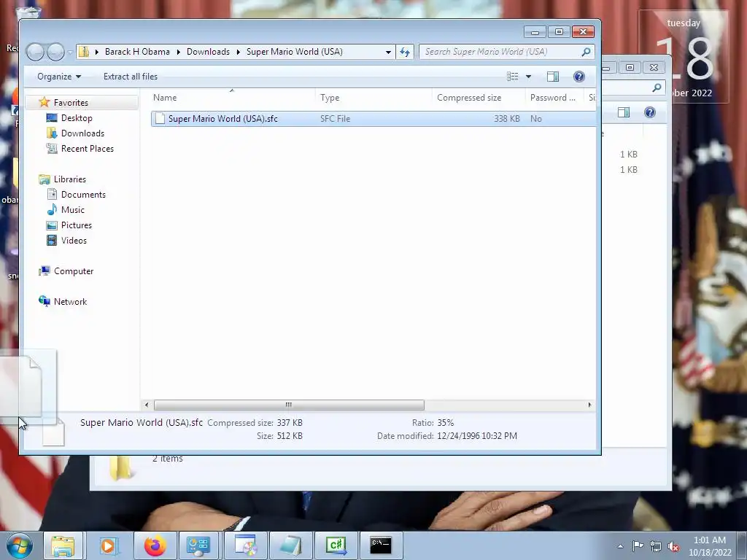Open Documents library

point(83,194)
